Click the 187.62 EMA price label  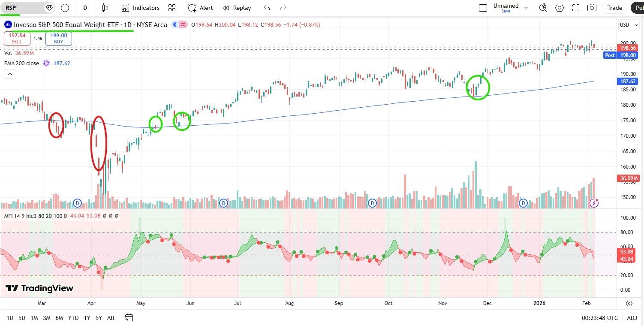[628, 81]
